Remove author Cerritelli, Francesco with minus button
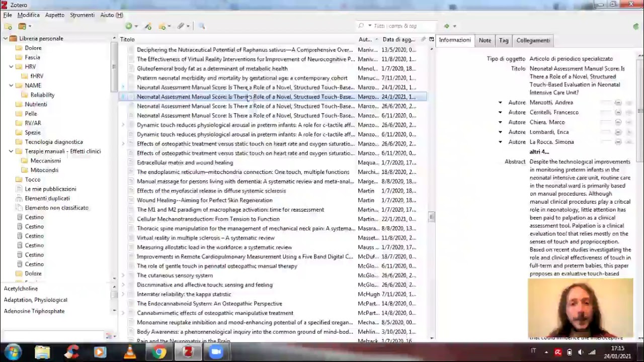644x362 pixels. coord(618,113)
